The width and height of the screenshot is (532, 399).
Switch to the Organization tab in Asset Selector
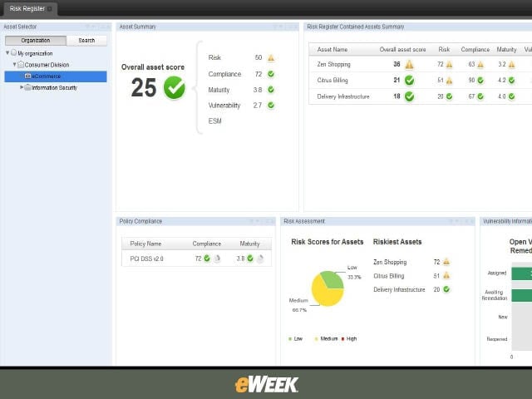[x=36, y=41]
